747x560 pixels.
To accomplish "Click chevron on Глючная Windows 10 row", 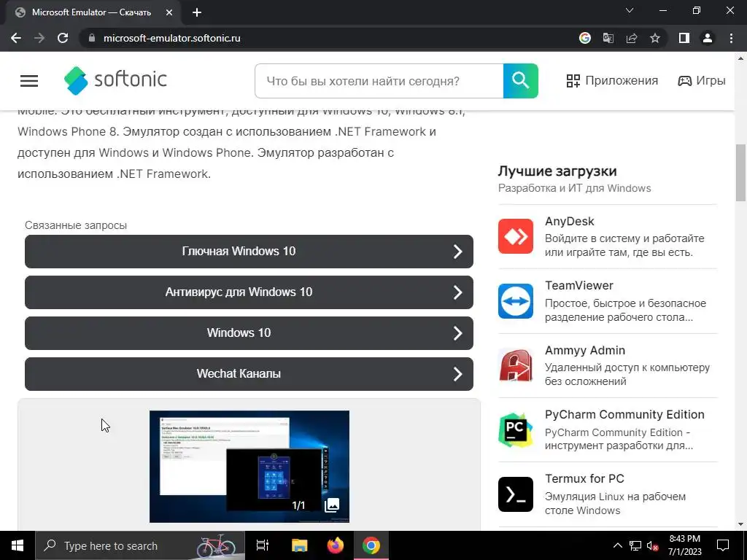I will (457, 252).
